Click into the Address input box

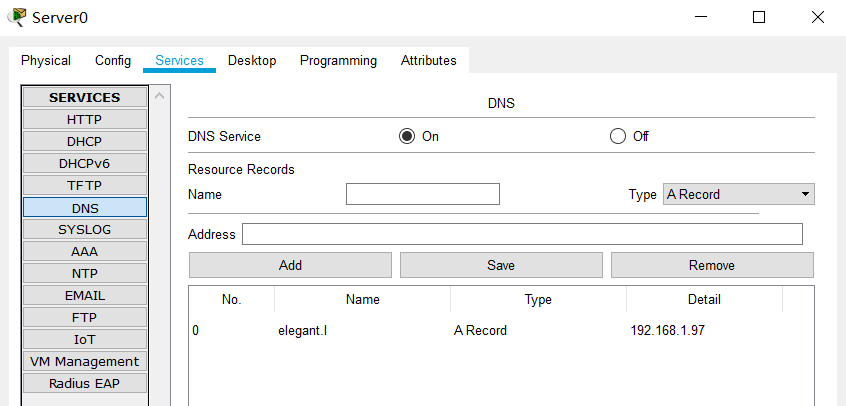[x=522, y=234]
